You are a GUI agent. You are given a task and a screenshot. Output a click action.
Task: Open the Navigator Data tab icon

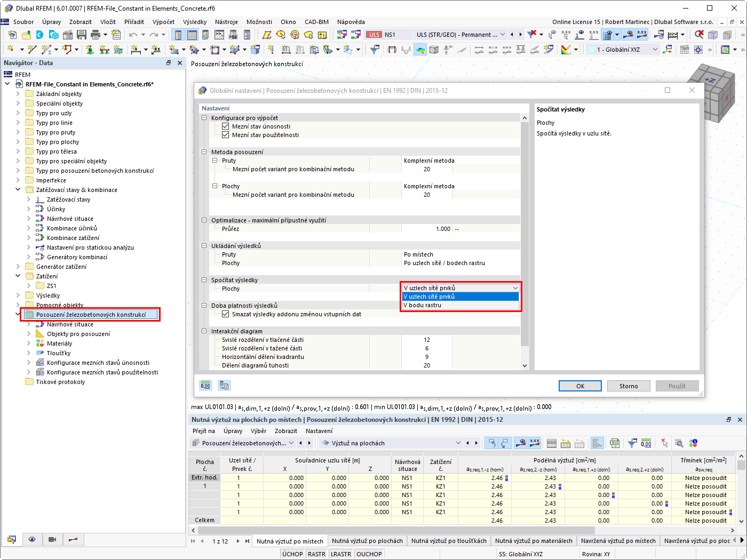[12, 540]
